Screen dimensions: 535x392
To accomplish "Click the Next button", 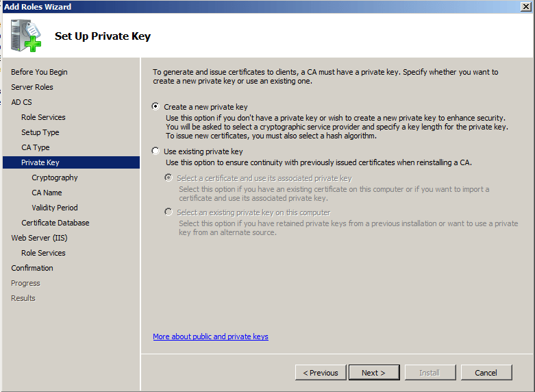I will point(373,373).
